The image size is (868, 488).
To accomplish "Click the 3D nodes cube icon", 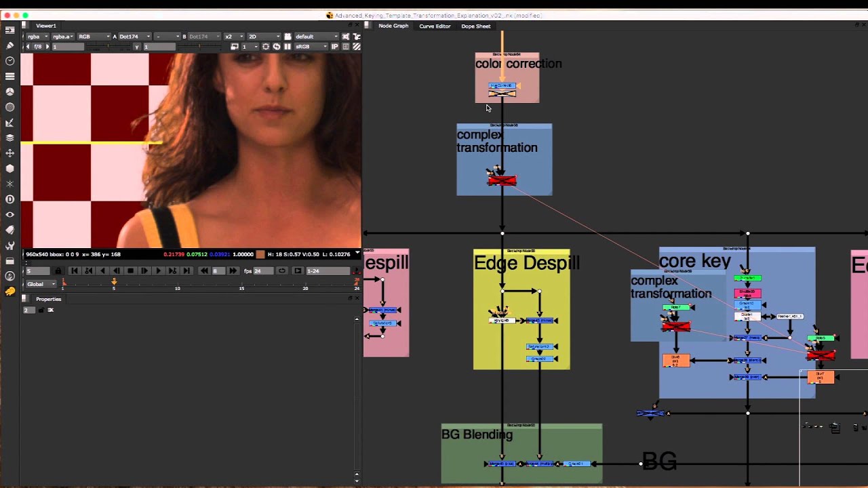I will (9, 169).
